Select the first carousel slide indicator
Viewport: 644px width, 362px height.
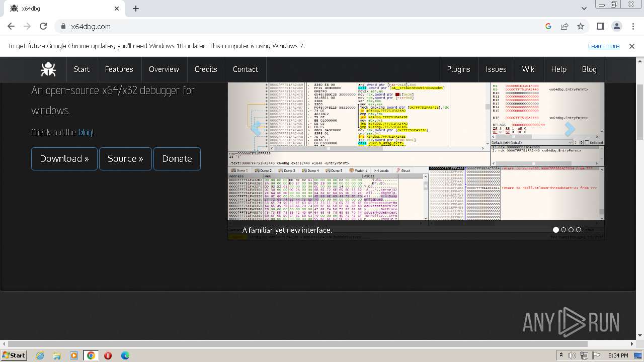[x=556, y=230]
